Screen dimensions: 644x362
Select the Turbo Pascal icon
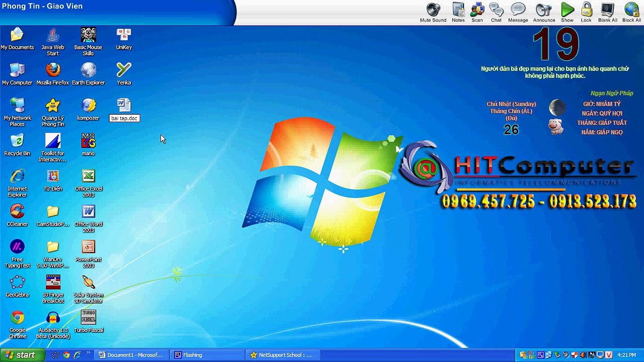[x=88, y=321]
